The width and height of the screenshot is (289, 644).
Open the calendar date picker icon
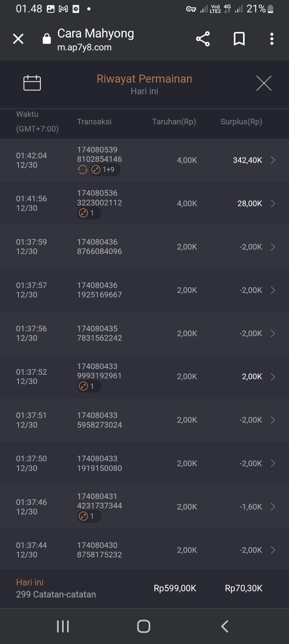(32, 83)
